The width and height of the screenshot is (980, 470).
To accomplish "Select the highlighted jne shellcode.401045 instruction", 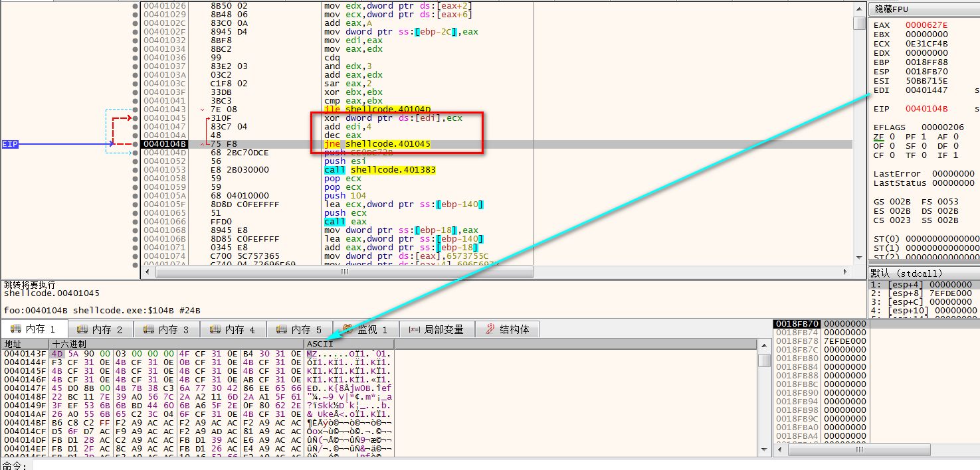I will pos(377,144).
